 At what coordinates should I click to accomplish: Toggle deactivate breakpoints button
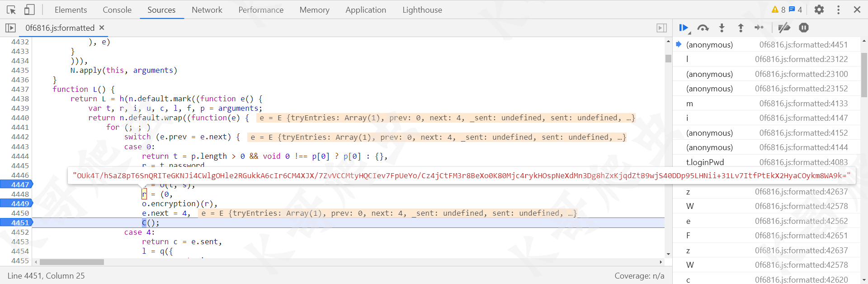click(x=784, y=28)
